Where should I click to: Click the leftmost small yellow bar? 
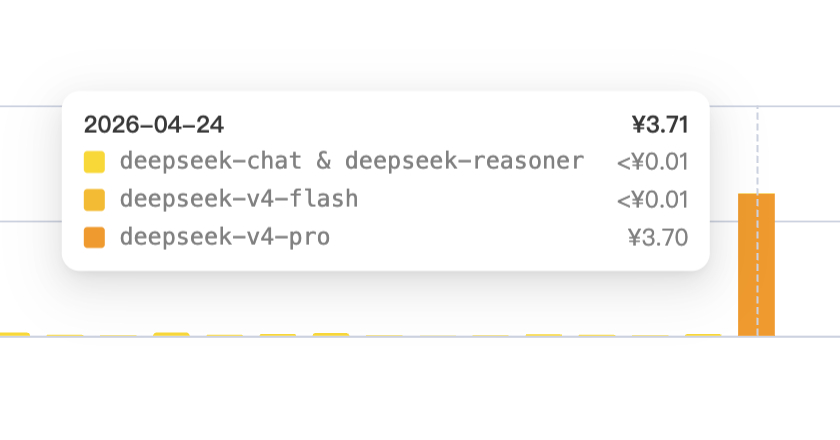point(12,334)
